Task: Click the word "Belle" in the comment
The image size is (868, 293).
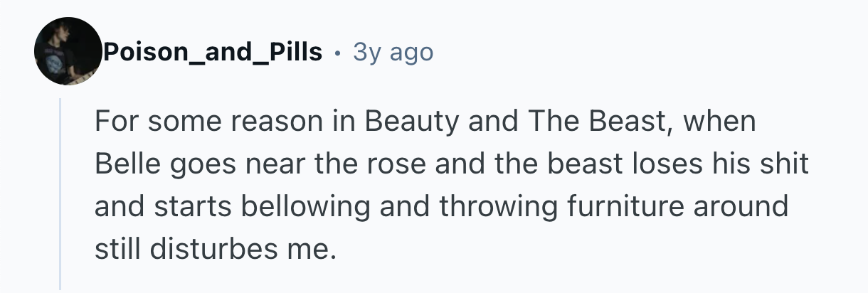Action: [x=124, y=164]
